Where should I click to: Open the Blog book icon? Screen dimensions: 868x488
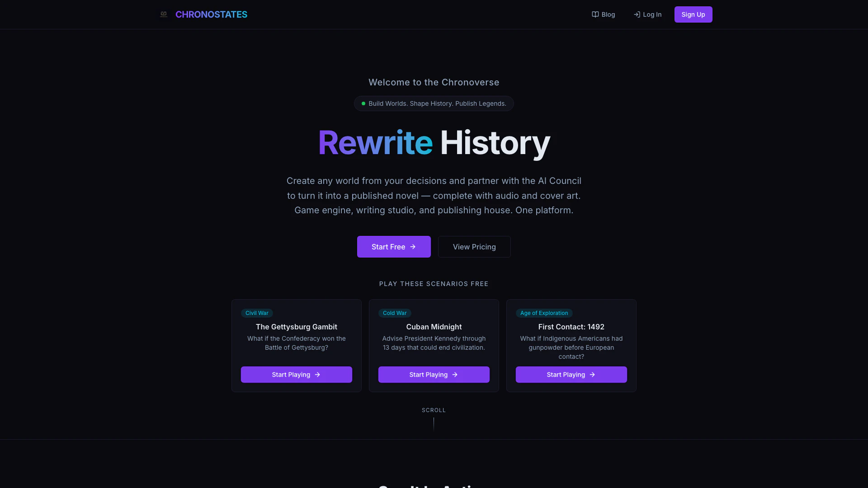pos(595,14)
